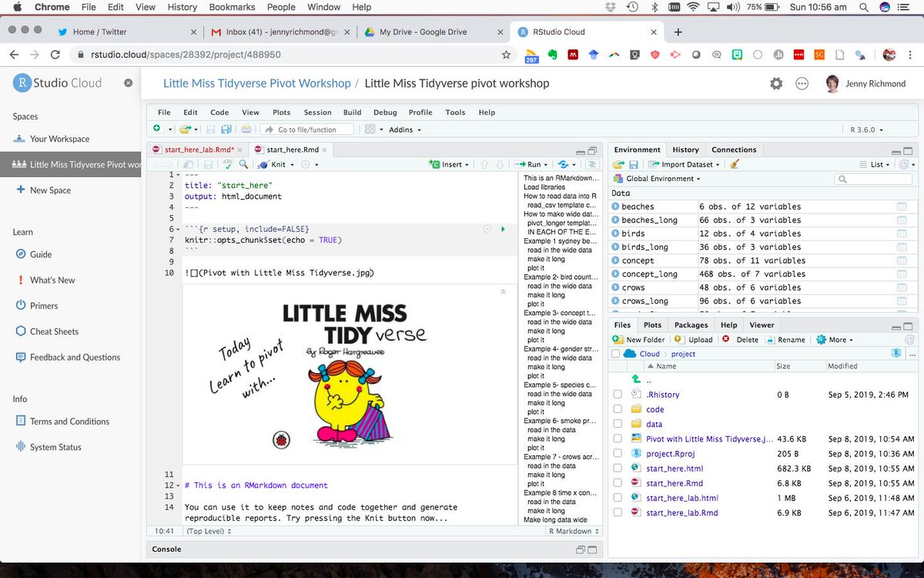View the concept data frame via its table icon

point(901,260)
